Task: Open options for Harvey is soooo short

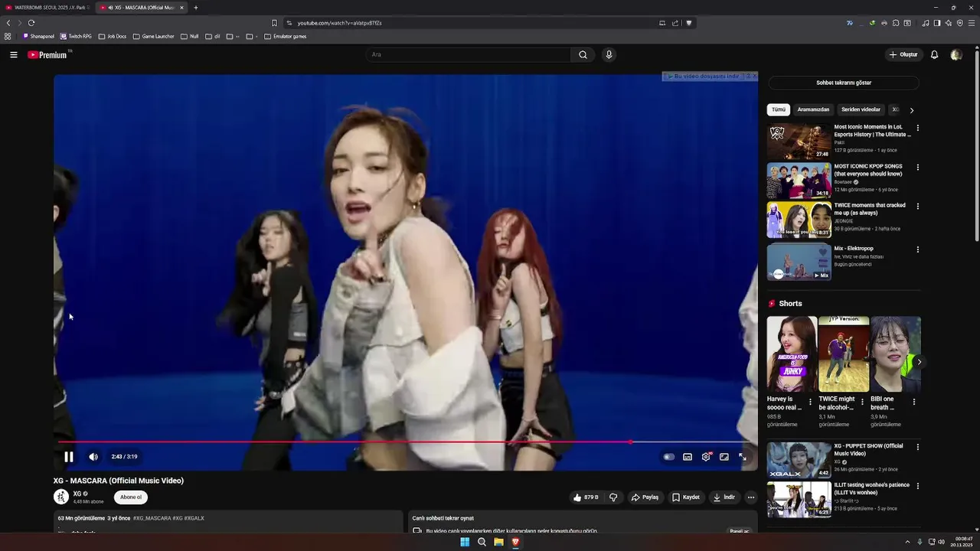Action: click(x=810, y=402)
